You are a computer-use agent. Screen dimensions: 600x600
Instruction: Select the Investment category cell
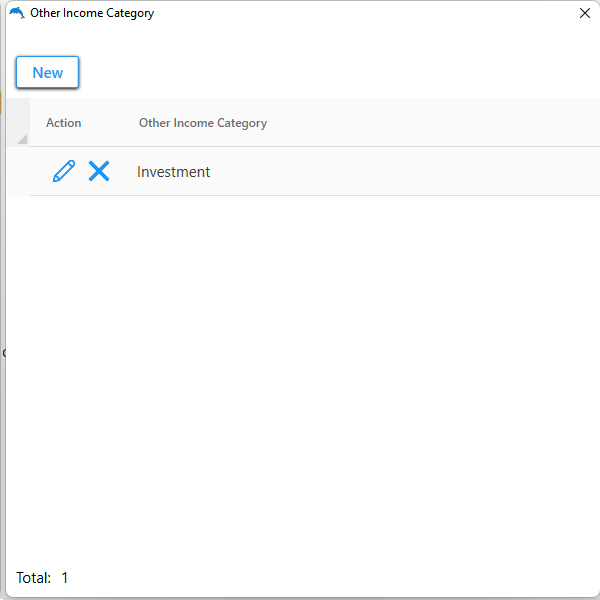(174, 172)
